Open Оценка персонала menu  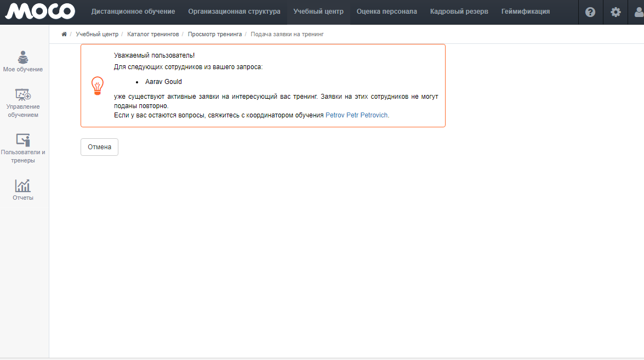coord(386,12)
